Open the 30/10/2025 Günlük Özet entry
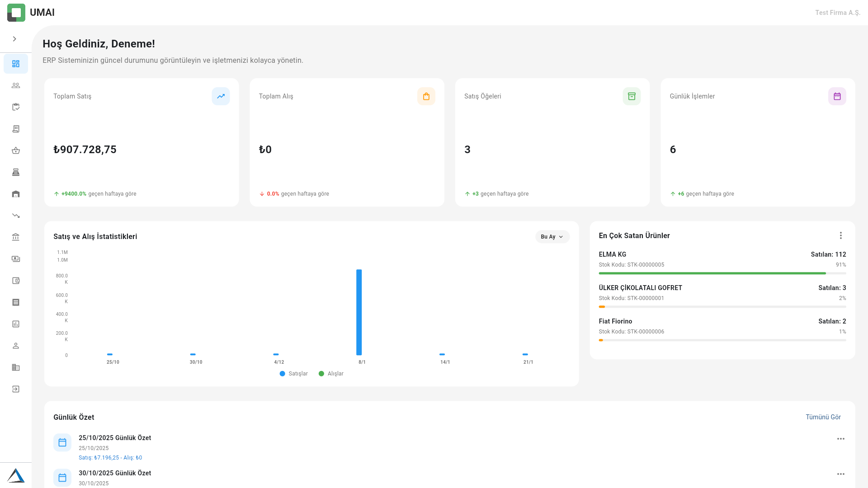Image resolution: width=868 pixels, height=488 pixels. pyautogui.click(x=115, y=473)
